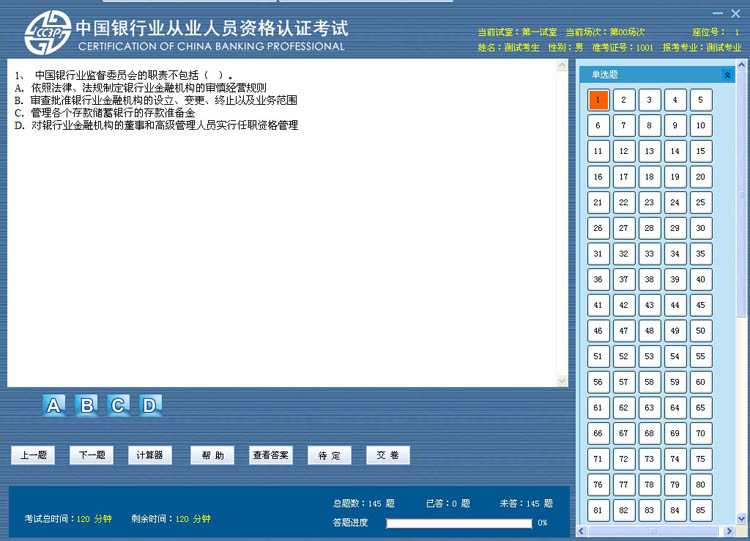The height and width of the screenshot is (541, 750).
Task: Open 帮助 help
Action: 212,455
